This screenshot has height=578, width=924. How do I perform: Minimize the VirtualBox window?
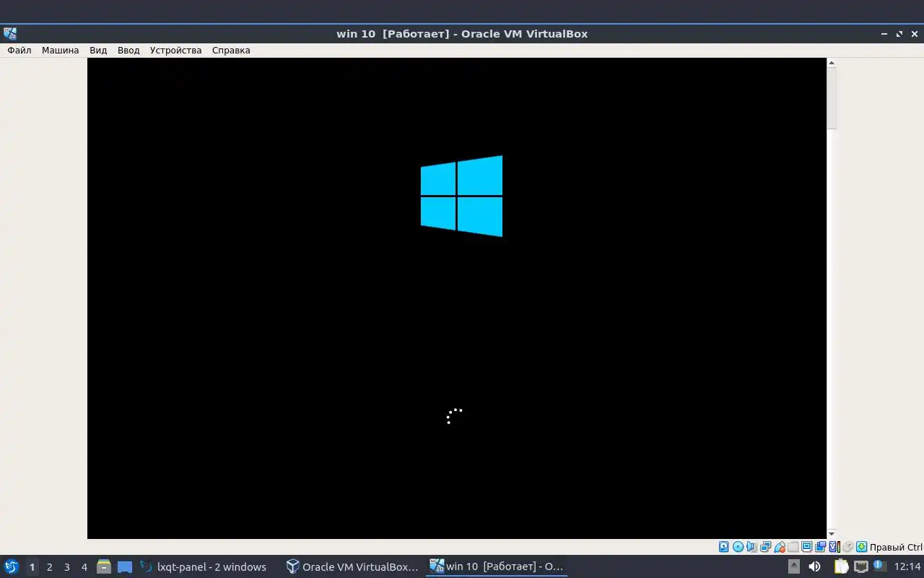pyautogui.click(x=884, y=34)
